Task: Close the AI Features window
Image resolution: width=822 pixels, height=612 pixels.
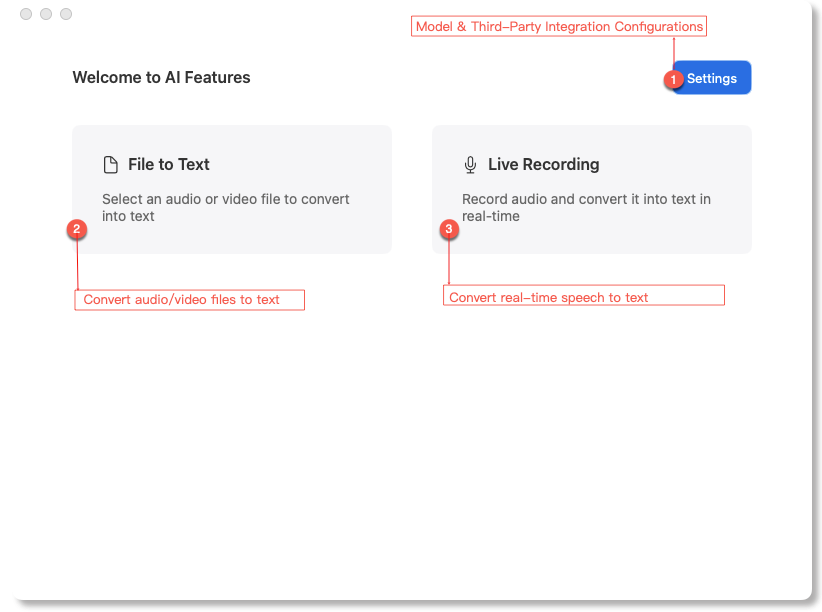Action: click(x=26, y=14)
